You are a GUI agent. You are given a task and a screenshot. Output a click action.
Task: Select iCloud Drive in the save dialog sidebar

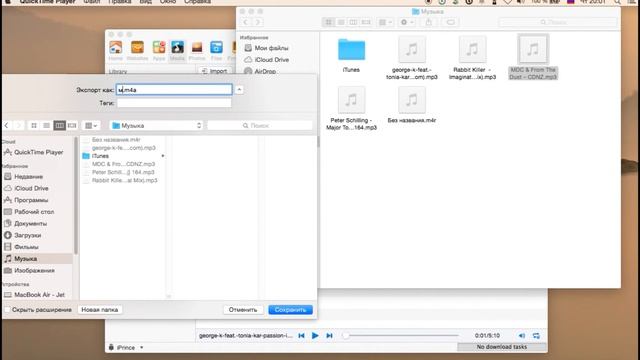point(27,188)
